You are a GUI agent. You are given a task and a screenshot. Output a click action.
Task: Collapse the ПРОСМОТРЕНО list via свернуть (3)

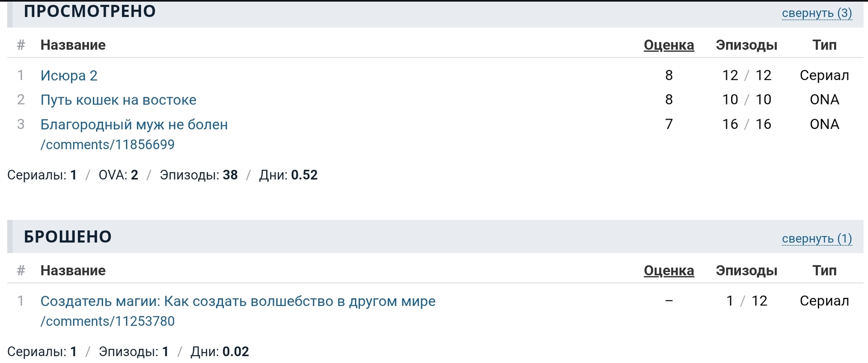pyautogui.click(x=816, y=13)
